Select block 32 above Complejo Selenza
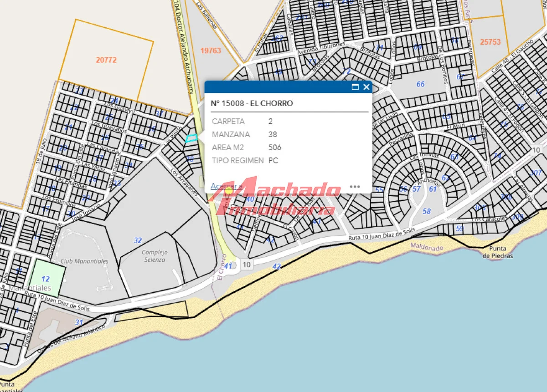 pyautogui.click(x=138, y=240)
